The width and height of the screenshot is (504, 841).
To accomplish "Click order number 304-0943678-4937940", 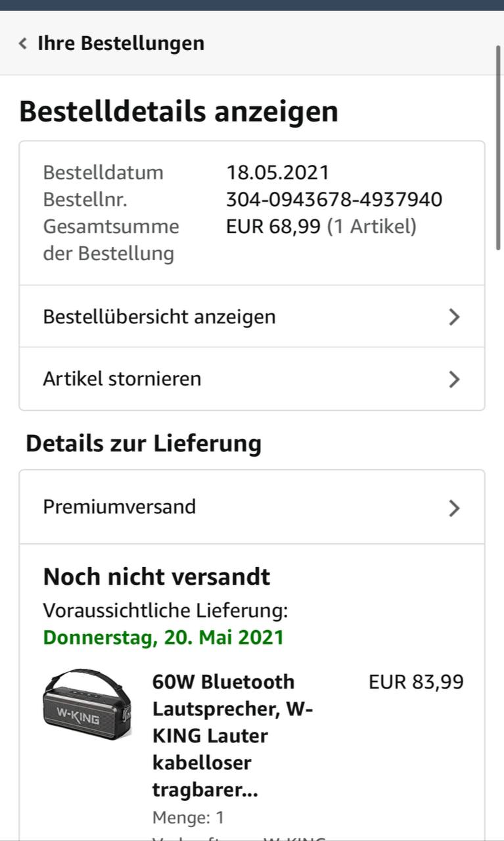I will (x=334, y=199).
